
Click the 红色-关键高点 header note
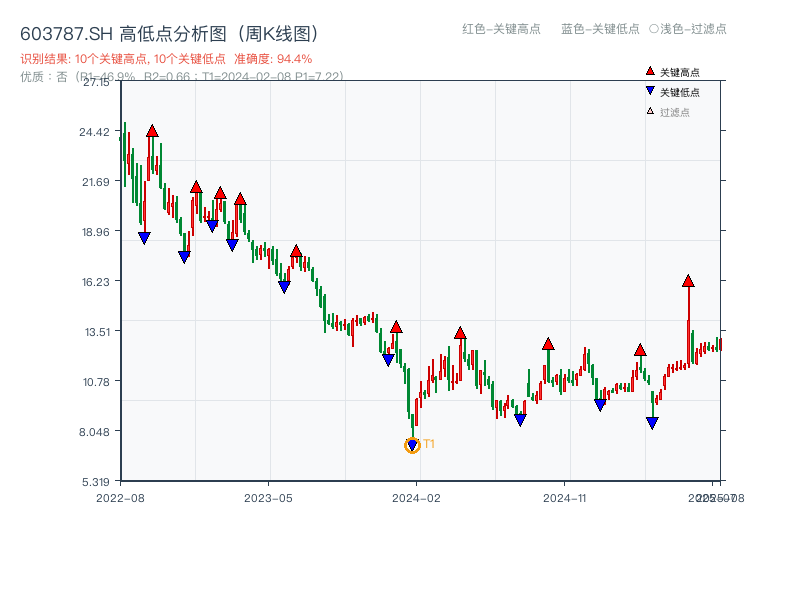500,29
